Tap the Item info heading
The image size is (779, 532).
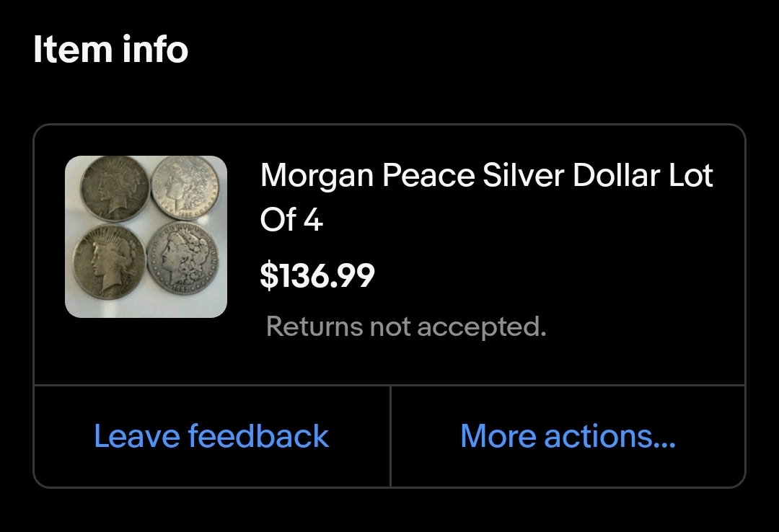tap(110, 50)
